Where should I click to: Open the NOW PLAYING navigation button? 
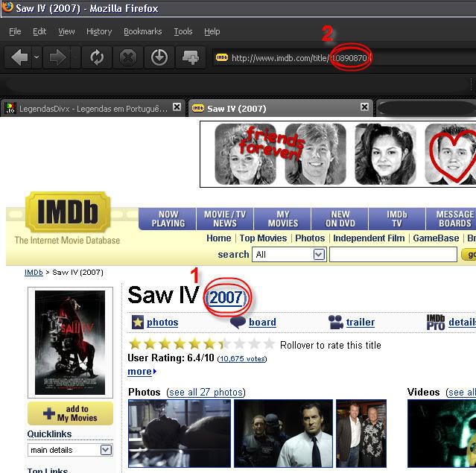pyautogui.click(x=168, y=219)
